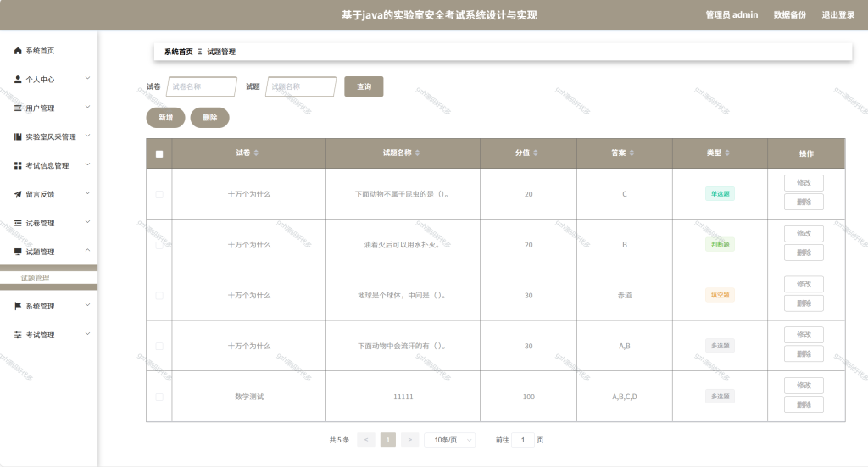
Task: Expand the 考试管理 chevron
Action: click(87, 334)
